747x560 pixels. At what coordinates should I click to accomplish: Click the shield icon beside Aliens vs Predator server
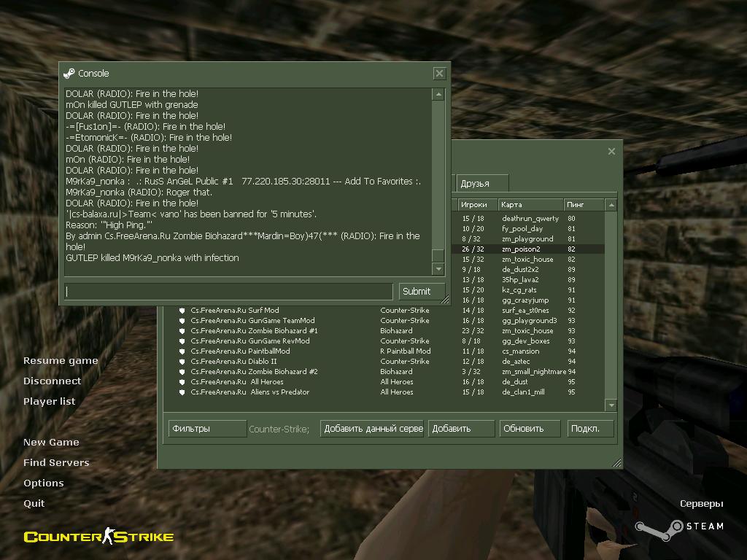pos(182,392)
